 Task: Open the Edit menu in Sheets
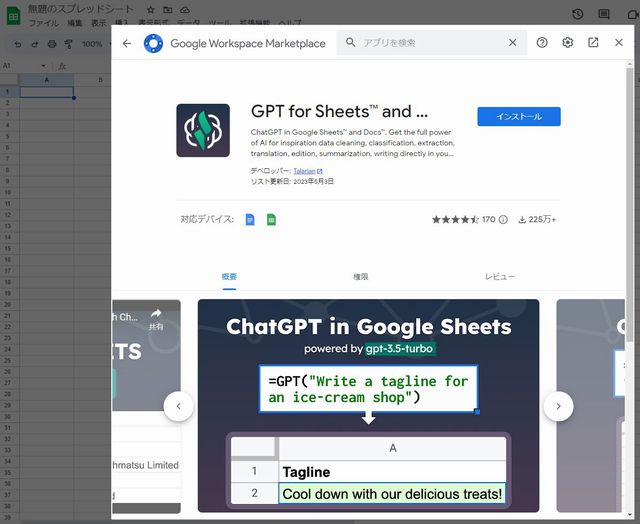74,23
